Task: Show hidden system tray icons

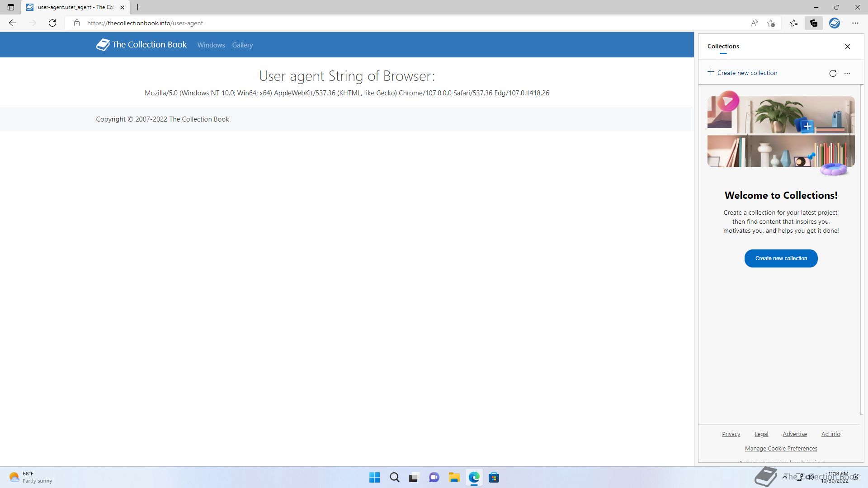Action: pyautogui.click(x=785, y=477)
